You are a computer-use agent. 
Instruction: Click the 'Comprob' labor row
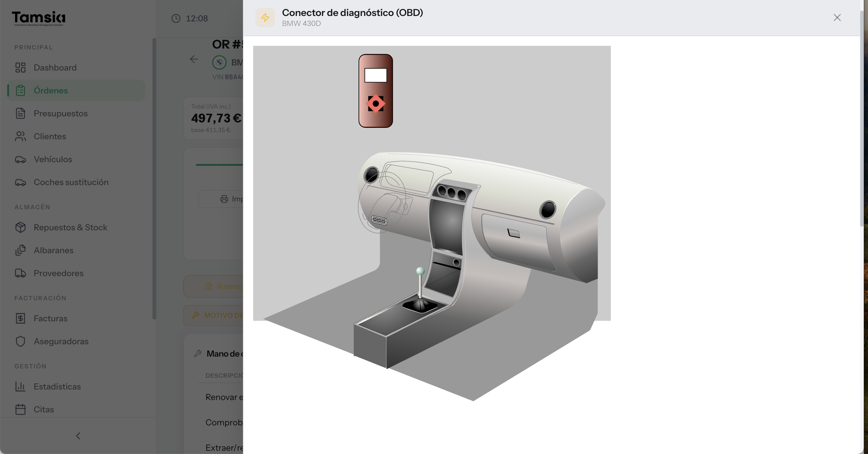[x=221, y=422]
